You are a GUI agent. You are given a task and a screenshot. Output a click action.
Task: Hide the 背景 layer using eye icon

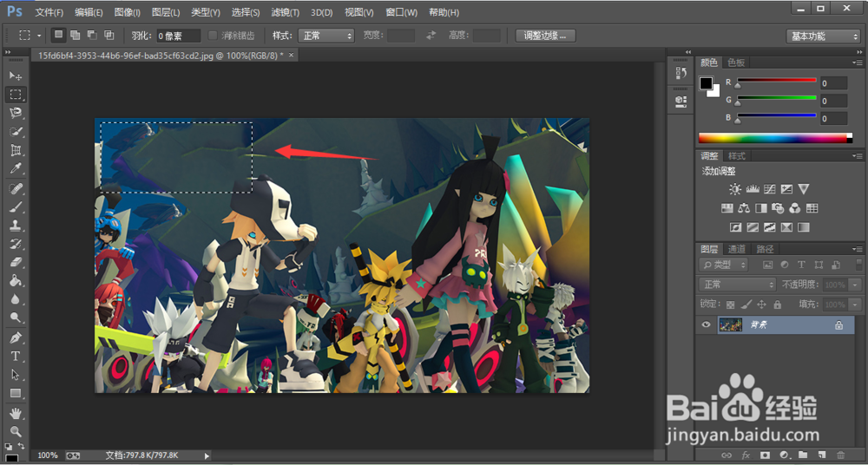pos(706,324)
